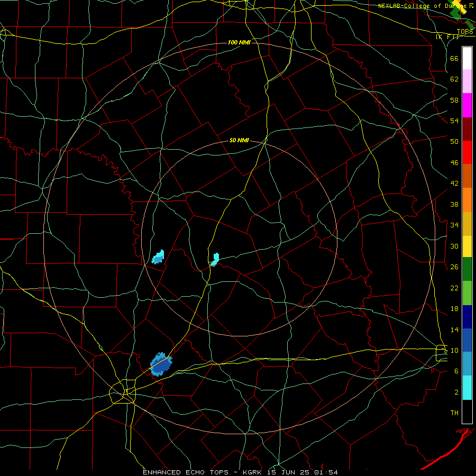Click the TOPS legend title

point(465,31)
